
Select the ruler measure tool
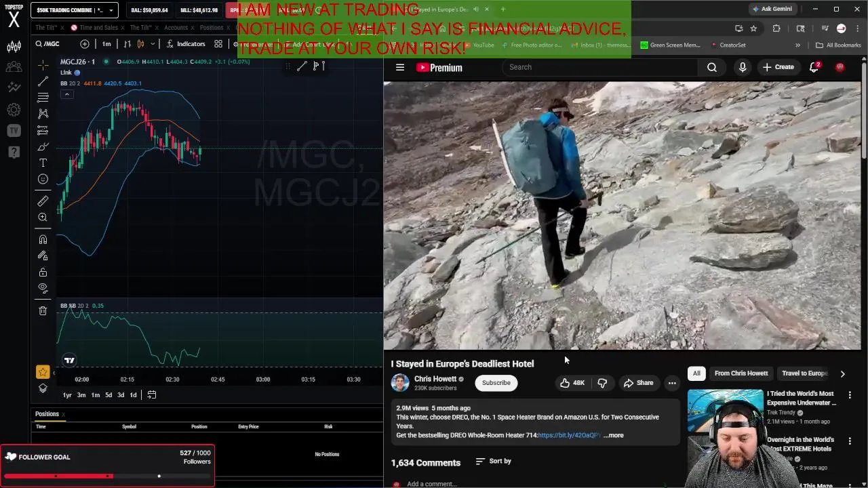click(43, 201)
